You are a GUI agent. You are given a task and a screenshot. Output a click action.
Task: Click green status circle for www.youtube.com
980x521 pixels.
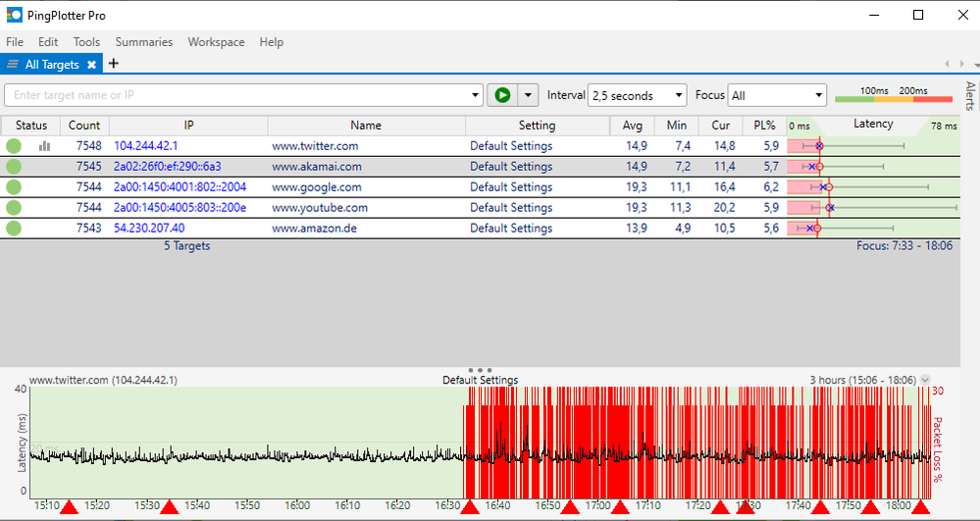pyautogui.click(x=14, y=208)
